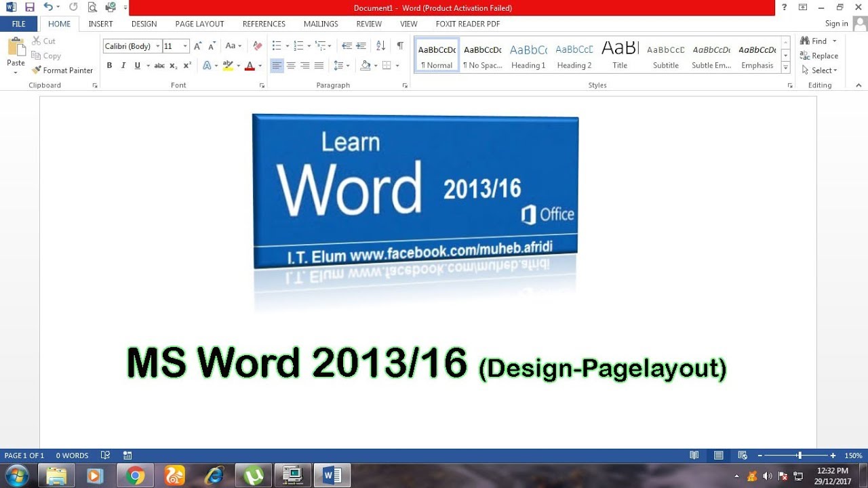Image resolution: width=868 pixels, height=488 pixels.
Task: Sort the selected text A to Z
Action: pyautogui.click(x=380, y=46)
